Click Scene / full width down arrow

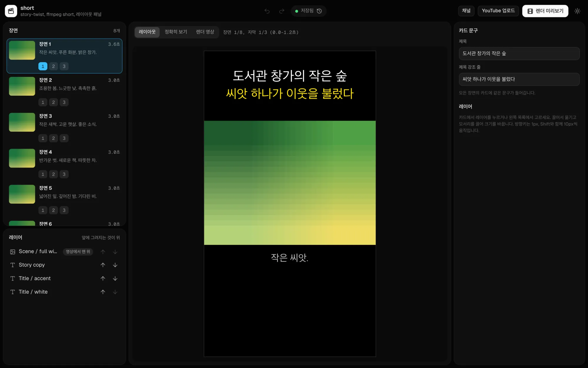[x=115, y=252]
